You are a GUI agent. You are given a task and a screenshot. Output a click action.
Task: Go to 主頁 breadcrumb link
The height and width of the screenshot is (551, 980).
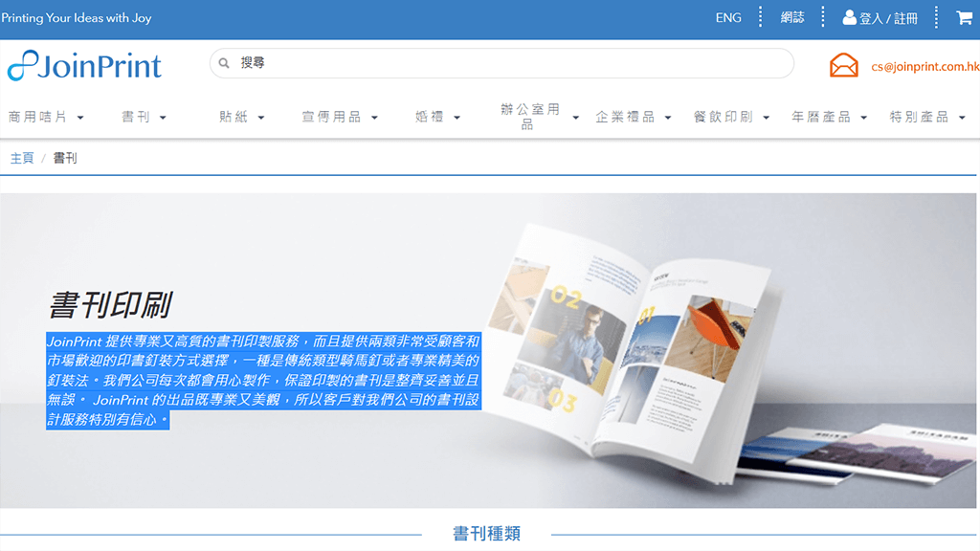point(22,158)
